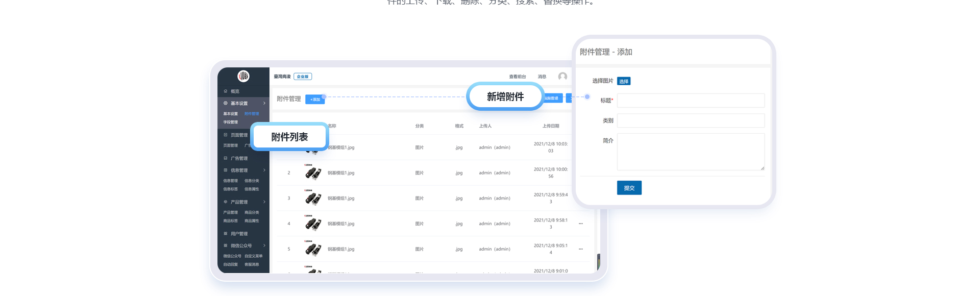
Task: Click the icon beside 微信公众号 section header
Action: tap(226, 245)
